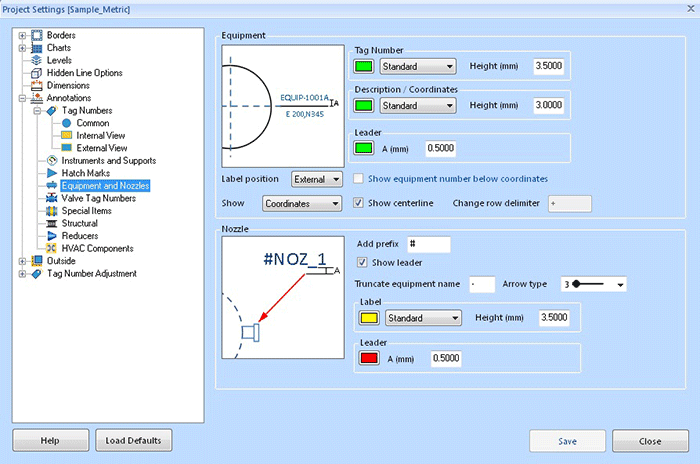
Task: Open the Show Coordinates dropdown
Action: pyautogui.click(x=302, y=204)
